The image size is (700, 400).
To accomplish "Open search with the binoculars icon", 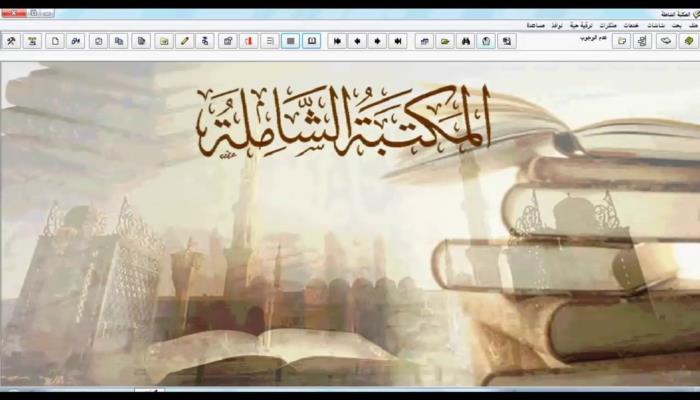I will point(464,41).
